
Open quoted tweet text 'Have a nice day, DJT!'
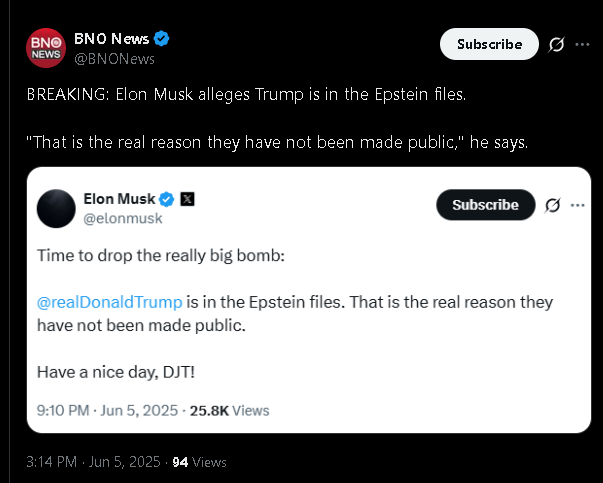116,372
